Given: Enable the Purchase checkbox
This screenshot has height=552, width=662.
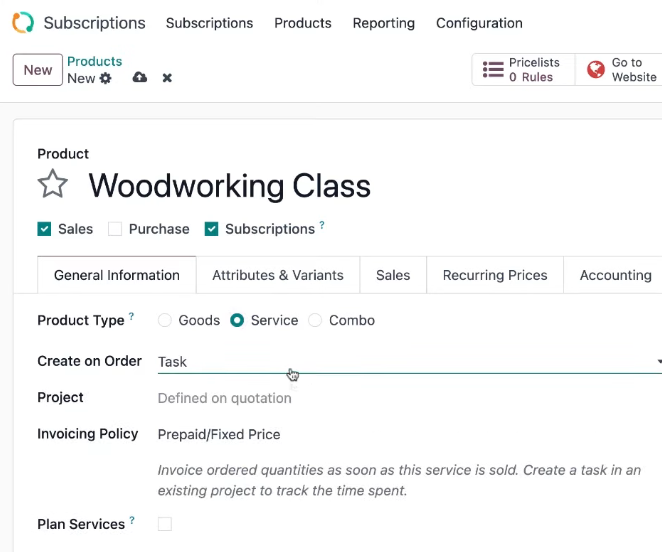Looking at the screenshot, I should (x=115, y=229).
